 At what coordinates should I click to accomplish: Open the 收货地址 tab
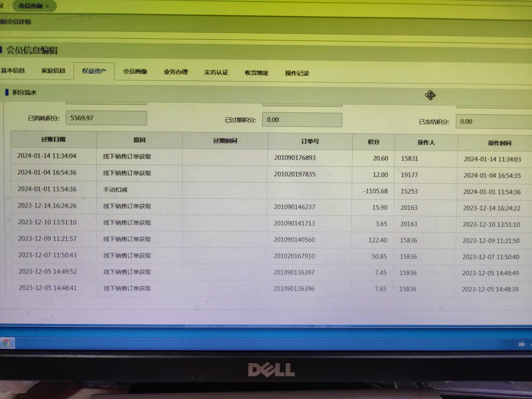click(x=257, y=73)
